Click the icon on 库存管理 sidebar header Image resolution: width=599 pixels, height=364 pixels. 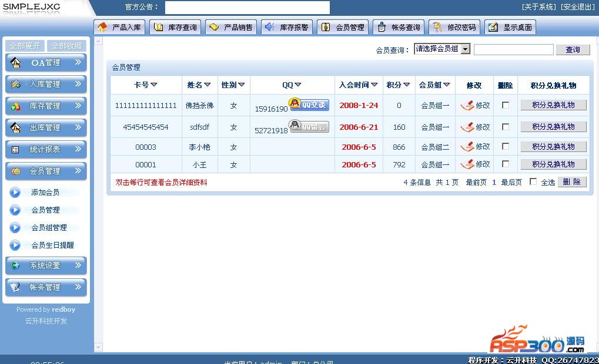click(x=15, y=106)
